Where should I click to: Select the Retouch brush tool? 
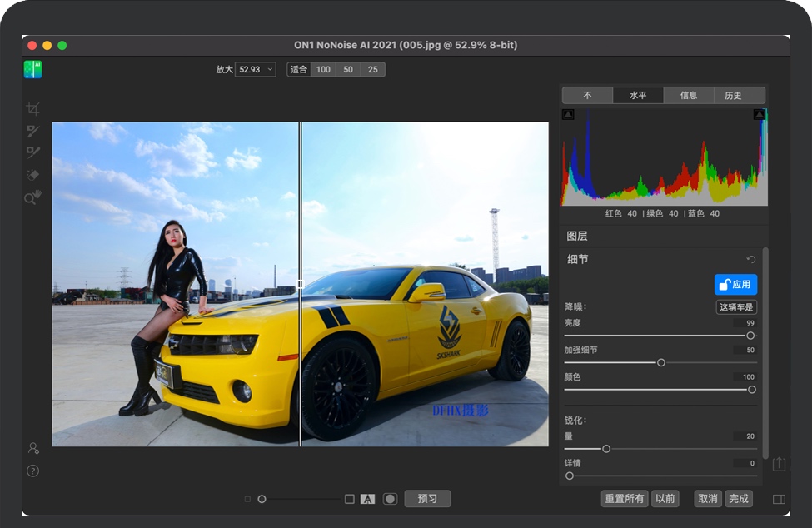(33, 152)
